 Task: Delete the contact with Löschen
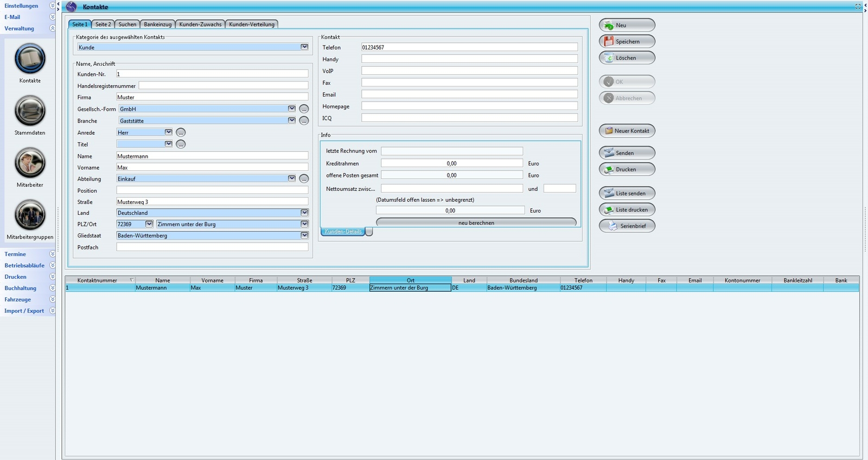(627, 58)
